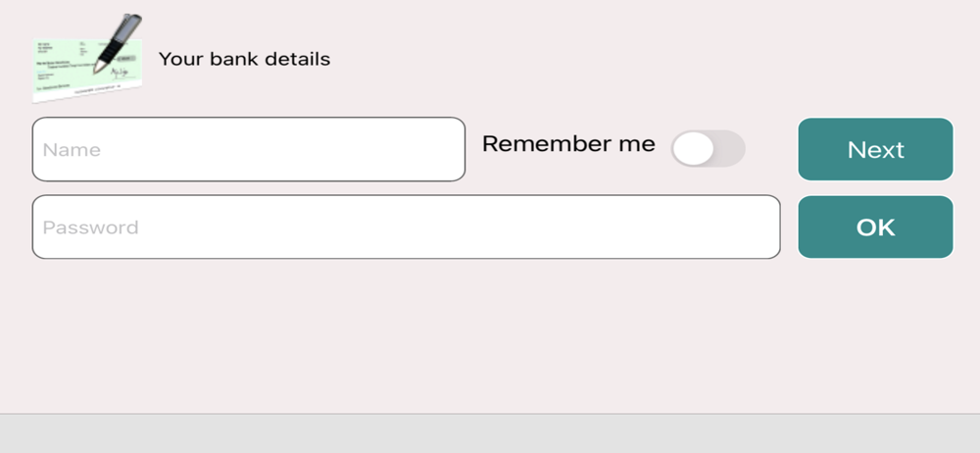Click the word "Next" on the teal button
This screenshot has height=453, width=980.
click(875, 150)
